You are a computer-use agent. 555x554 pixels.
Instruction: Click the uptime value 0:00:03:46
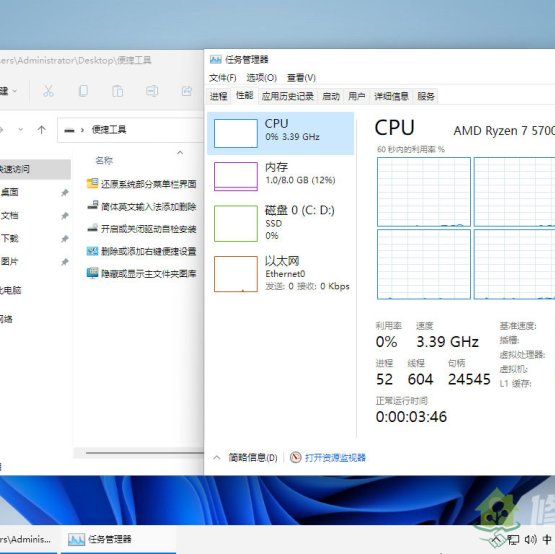[411, 417]
